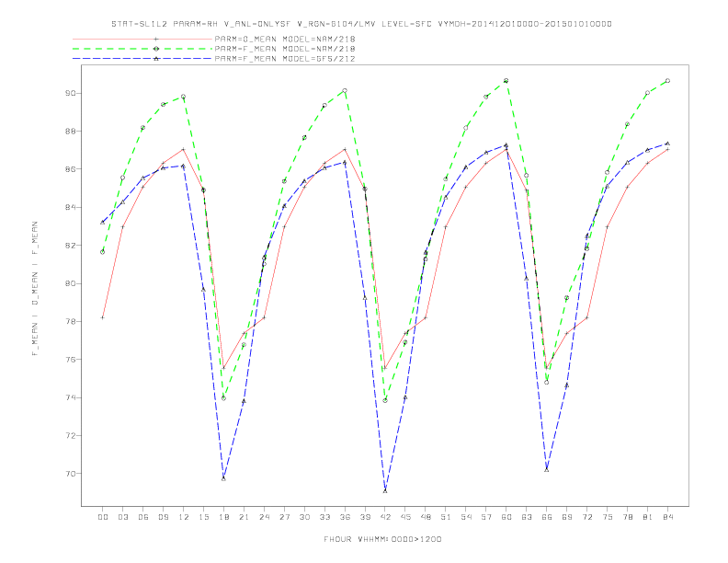Click x-axis forecast hour label 09

[163, 517]
